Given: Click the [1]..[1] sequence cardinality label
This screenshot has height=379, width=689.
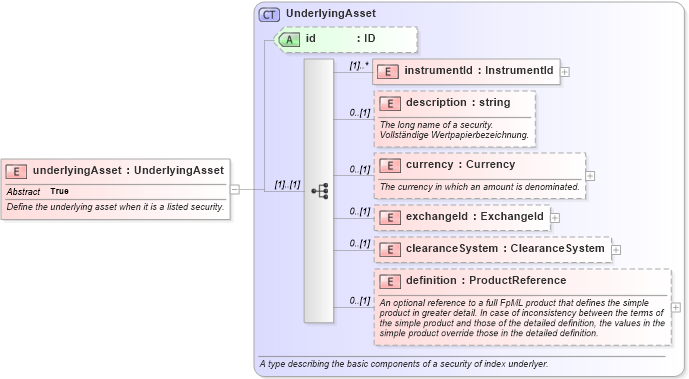Looking at the screenshot, I should pyautogui.click(x=287, y=184).
